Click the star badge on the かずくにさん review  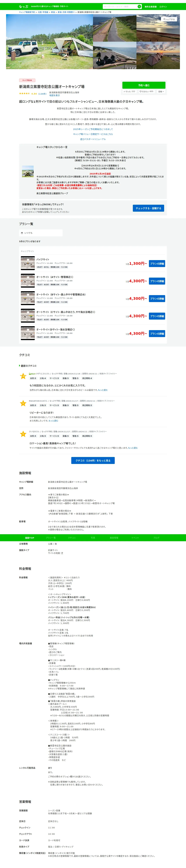[x=23, y=376]
